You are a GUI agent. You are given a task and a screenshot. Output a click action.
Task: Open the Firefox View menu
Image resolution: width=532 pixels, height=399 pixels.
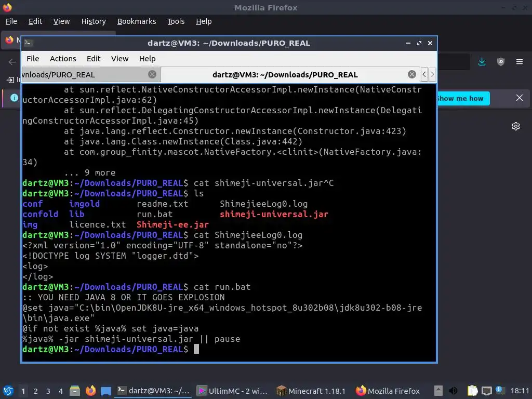coord(61,21)
